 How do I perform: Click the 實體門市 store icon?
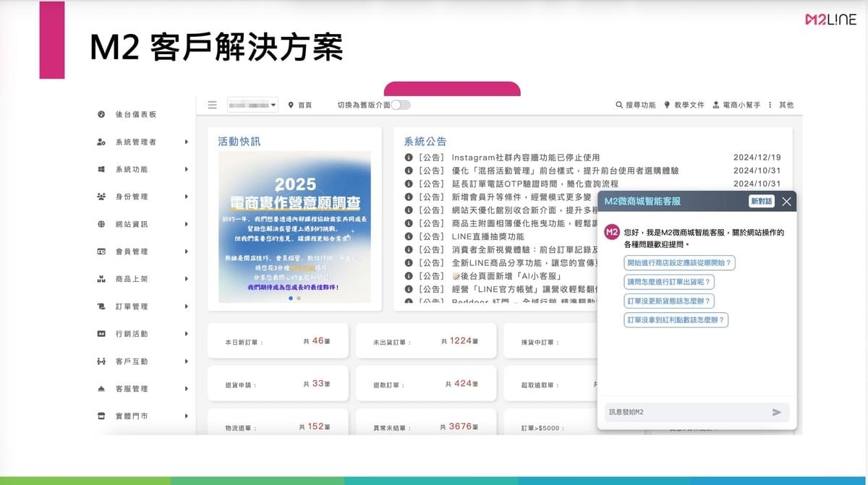pos(101,416)
